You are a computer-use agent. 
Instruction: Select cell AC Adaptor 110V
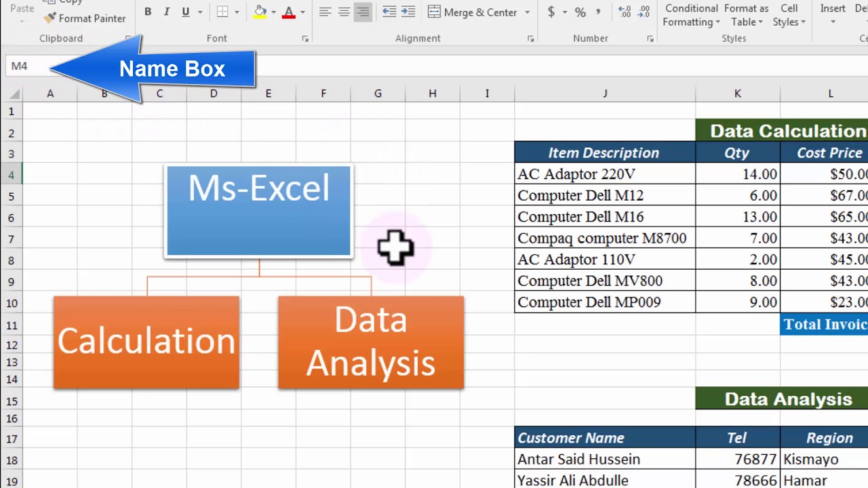605,260
